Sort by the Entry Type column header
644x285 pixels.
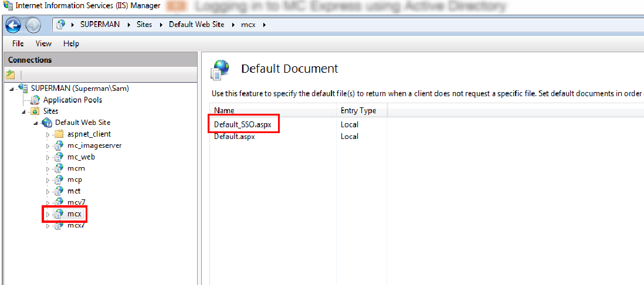click(x=358, y=110)
